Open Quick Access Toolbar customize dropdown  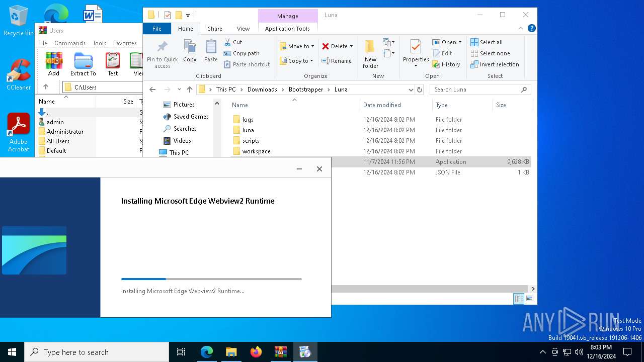point(188,15)
